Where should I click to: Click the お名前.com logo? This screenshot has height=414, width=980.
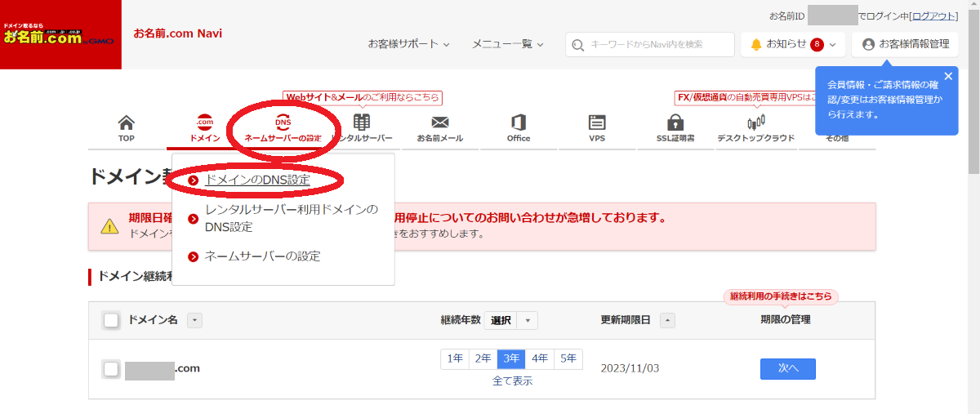pos(60,35)
